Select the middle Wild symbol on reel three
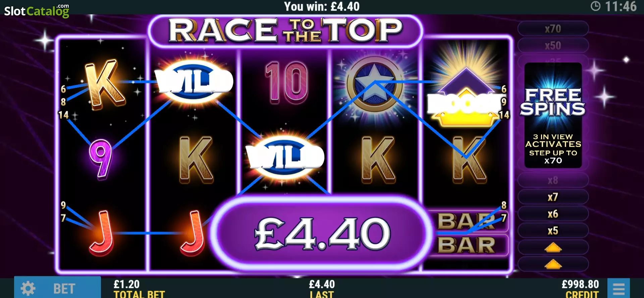This screenshot has width=644, height=298. 284,157
